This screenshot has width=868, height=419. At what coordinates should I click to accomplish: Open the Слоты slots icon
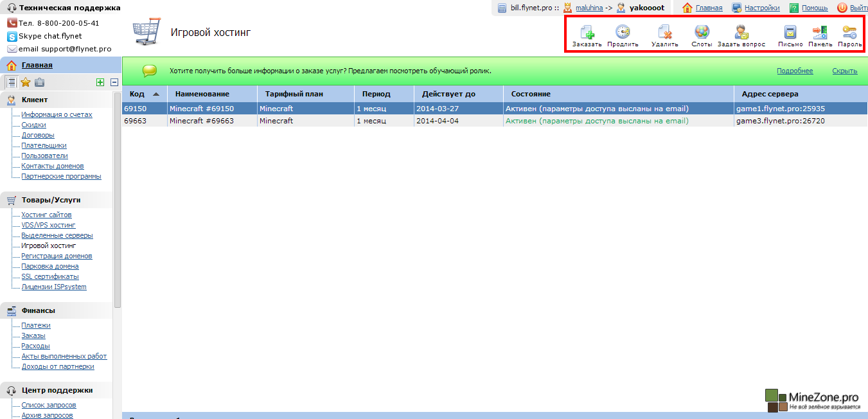pos(702,33)
